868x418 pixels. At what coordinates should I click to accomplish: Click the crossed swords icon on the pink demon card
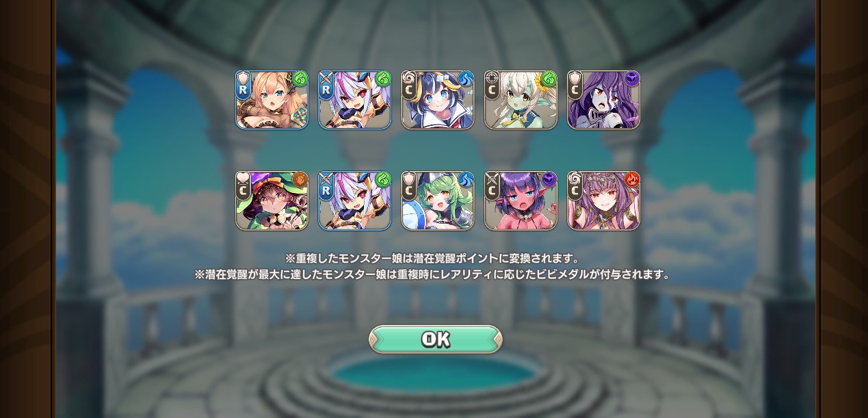(492, 179)
